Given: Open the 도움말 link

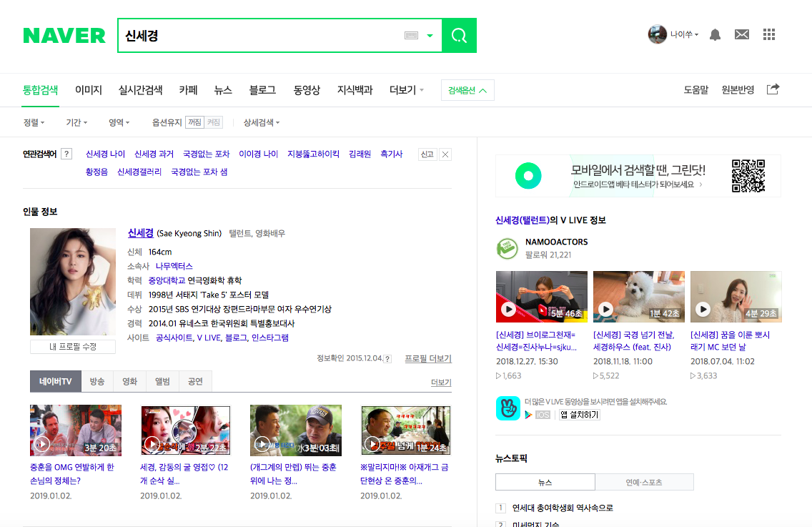Looking at the screenshot, I should [696, 89].
